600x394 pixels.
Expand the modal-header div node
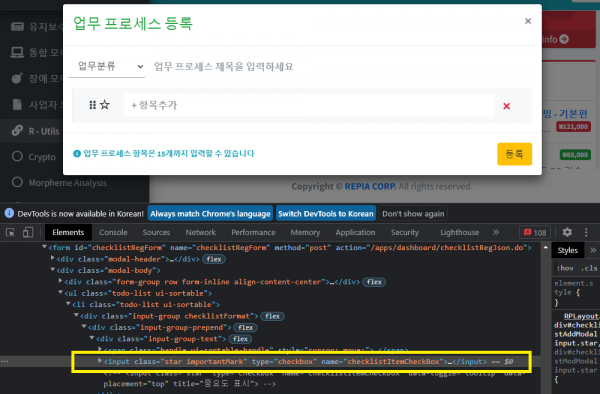tap(52, 258)
